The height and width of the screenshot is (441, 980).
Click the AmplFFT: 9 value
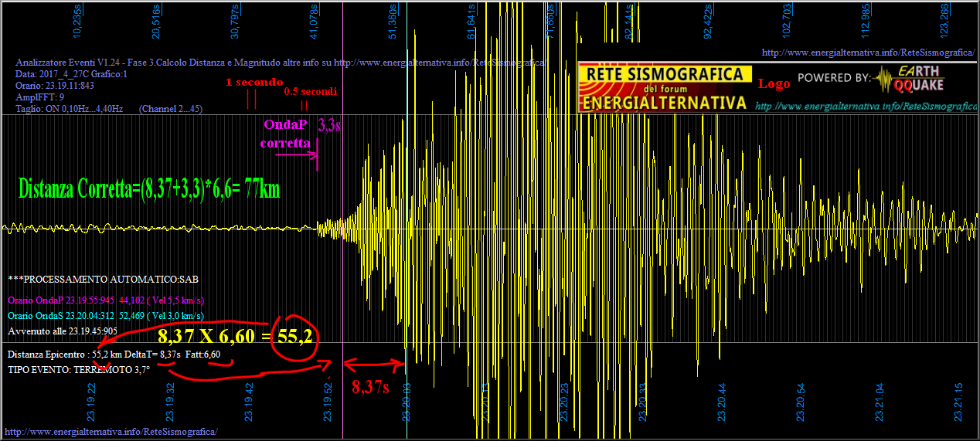pyautogui.click(x=39, y=97)
